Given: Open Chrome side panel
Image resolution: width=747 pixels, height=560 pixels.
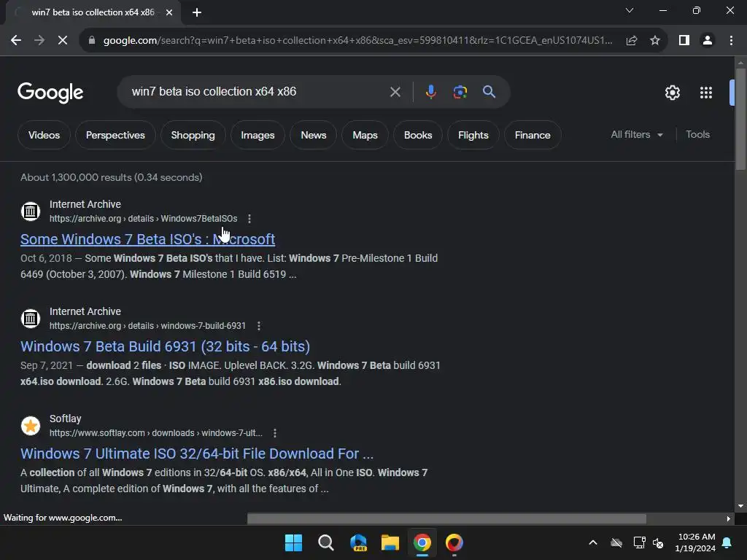Looking at the screenshot, I should click(x=684, y=41).
